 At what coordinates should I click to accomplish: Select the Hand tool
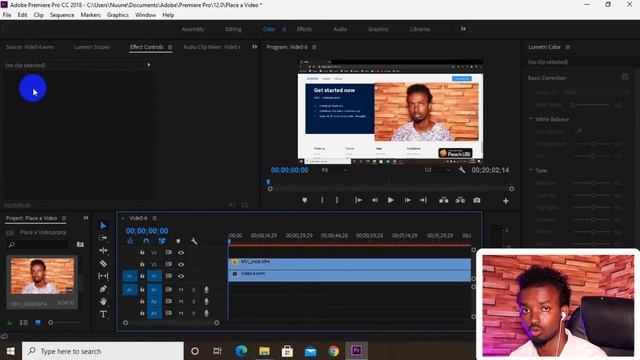click(103, 301)
